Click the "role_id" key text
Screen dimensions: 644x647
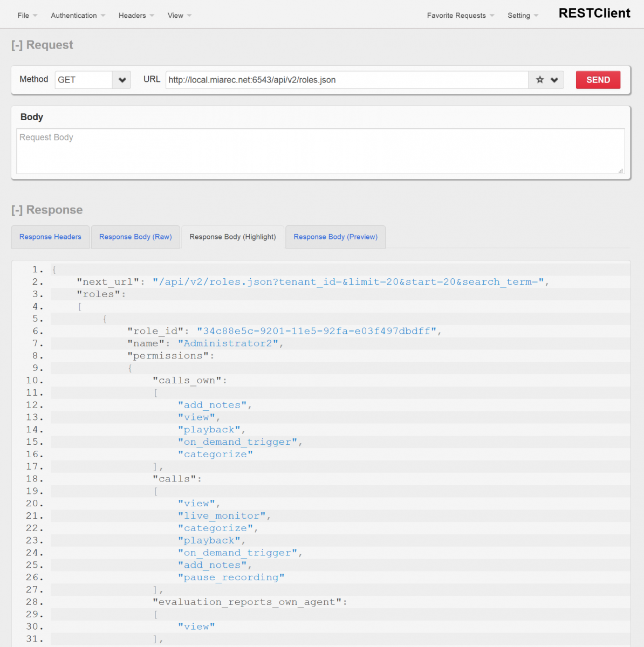pos(155,331)
